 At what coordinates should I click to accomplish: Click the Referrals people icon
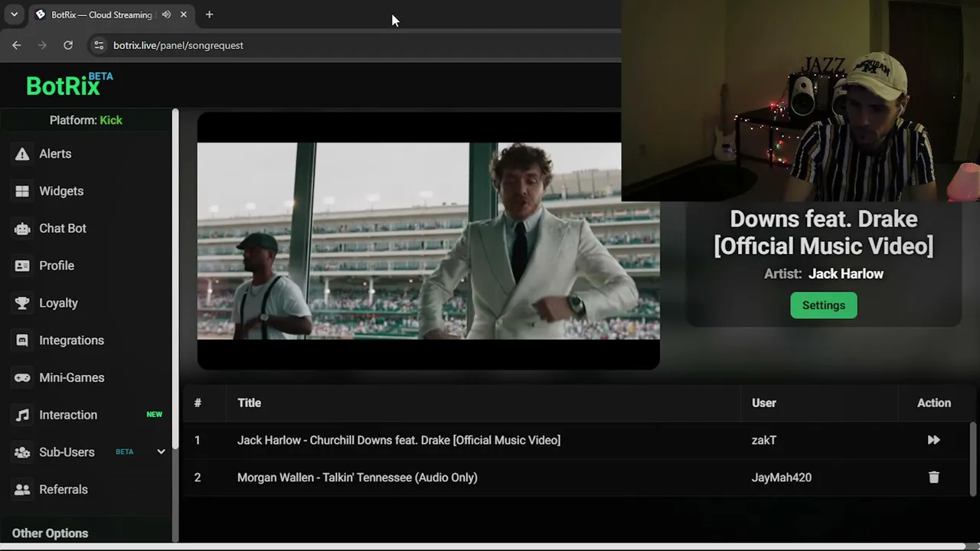[22, 490]
